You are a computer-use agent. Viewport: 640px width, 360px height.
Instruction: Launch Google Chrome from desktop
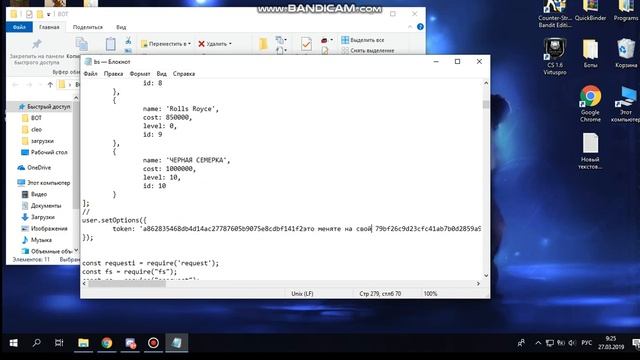(x=590, y=104)
